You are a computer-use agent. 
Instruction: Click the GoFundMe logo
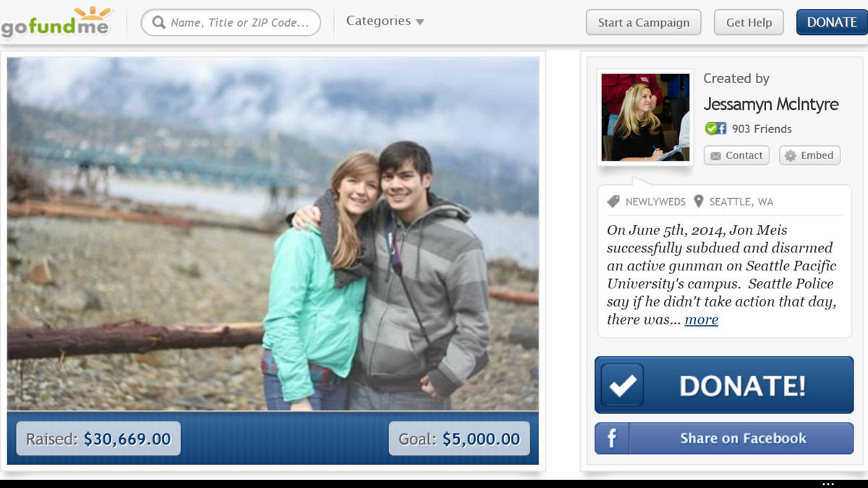[56, 22]
